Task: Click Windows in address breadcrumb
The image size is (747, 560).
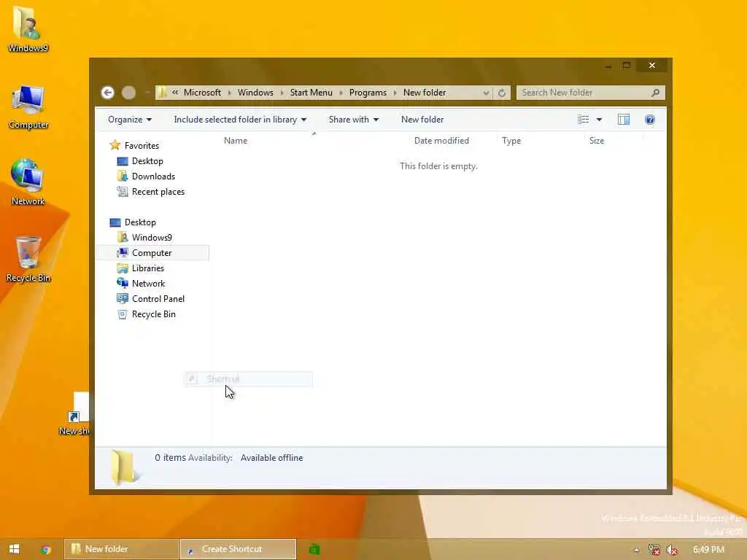Action: point(255,93)
